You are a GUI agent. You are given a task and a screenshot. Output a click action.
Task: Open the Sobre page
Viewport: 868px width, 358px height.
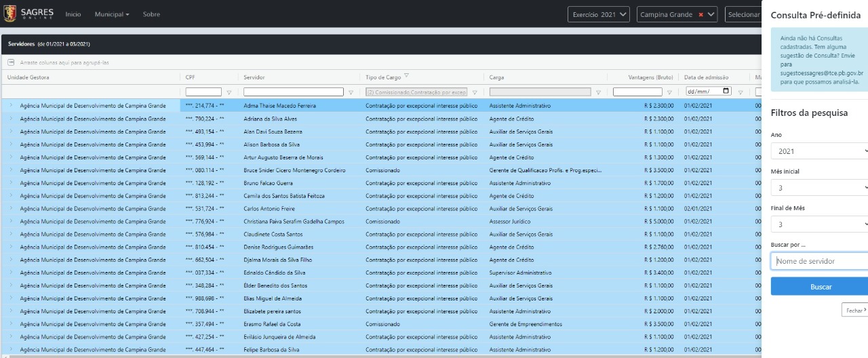pos(151,14)
